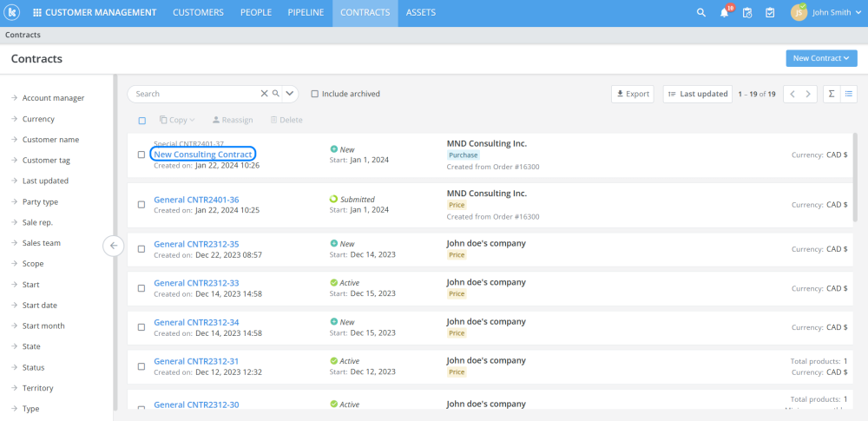Select checkbox for General CNTR2312-33
The height and width of the screenshot is (421, 868).
[141, 288]
